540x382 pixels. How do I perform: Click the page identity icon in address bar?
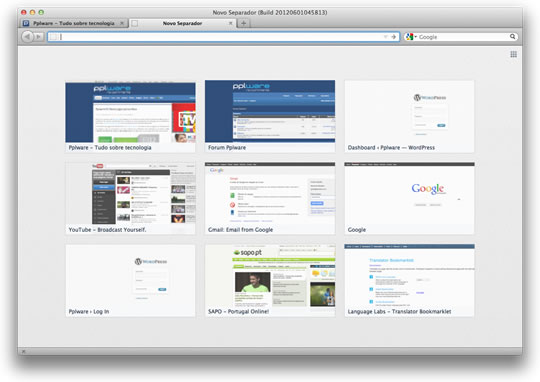click(x=53, y=37)
